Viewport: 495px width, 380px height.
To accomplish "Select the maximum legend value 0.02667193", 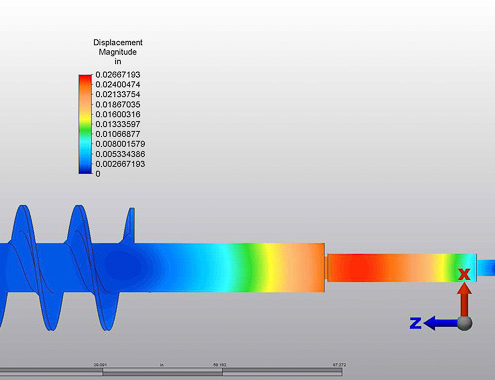I will point(118,75).
